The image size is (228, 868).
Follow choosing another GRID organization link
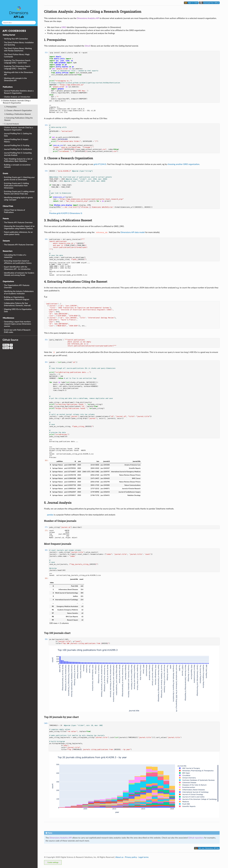coord(184,164)
